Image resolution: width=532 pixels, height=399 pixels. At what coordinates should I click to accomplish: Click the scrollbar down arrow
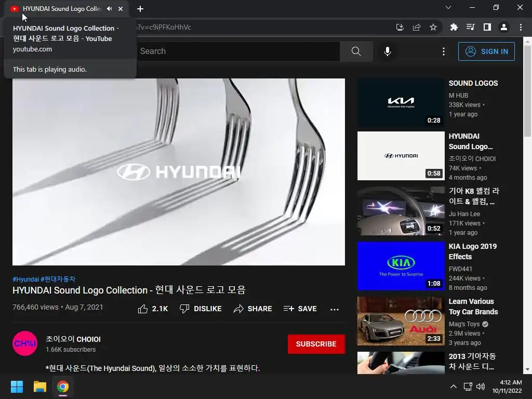[527, 369]
